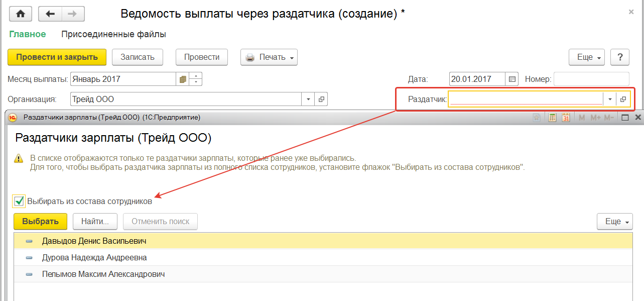Open the Еще menu in the dialog
This screenshot has width=644, height=301.
coord(614,221)
